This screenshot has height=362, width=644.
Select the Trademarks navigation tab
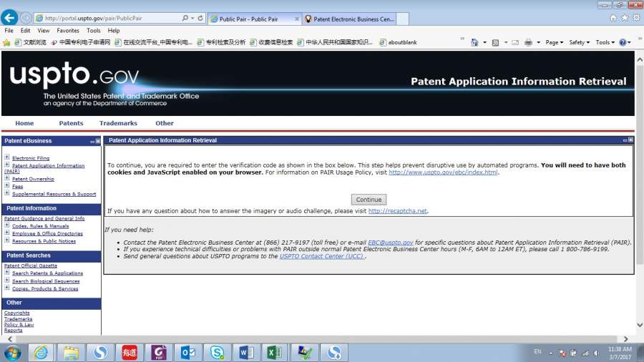tap(118, 123)
